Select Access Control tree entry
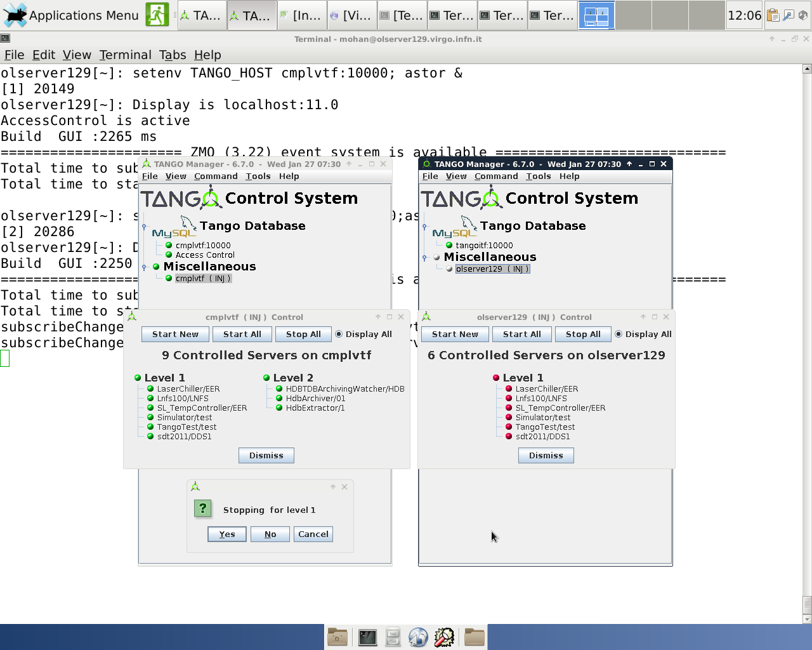Viewport: 812px width, 650px height. 205,255
